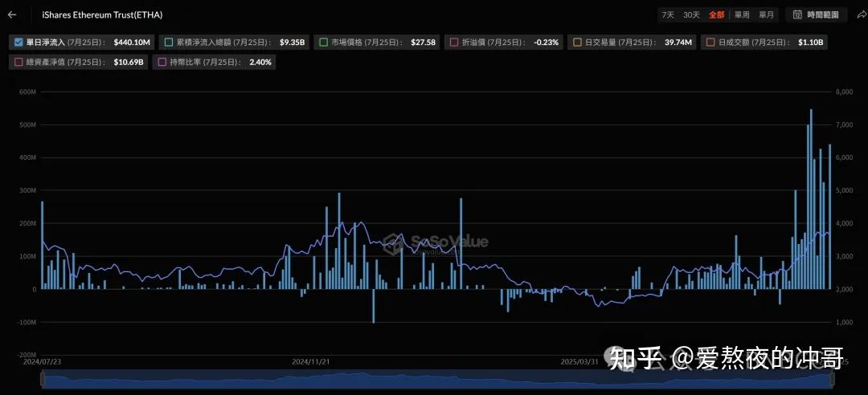The width and height of the screenshot is (868, 395).
Task: Click the $440.10M net inflow value
Action: point(132,42)
